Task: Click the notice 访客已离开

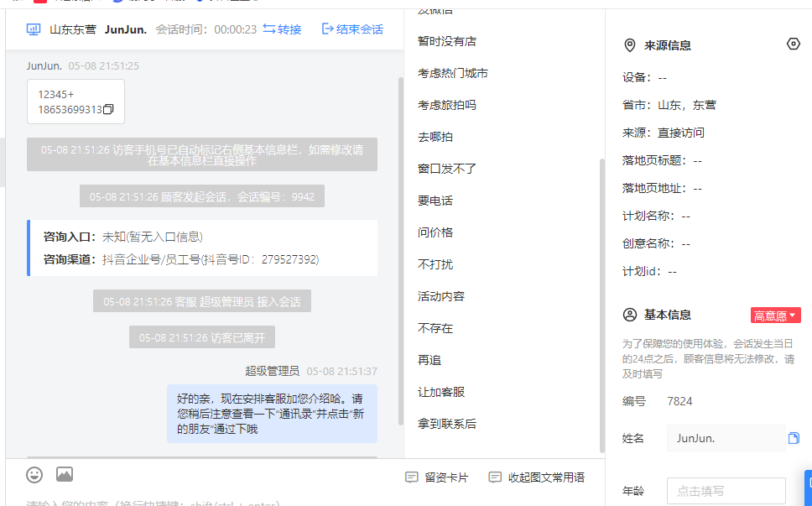Action: [202, 337]
